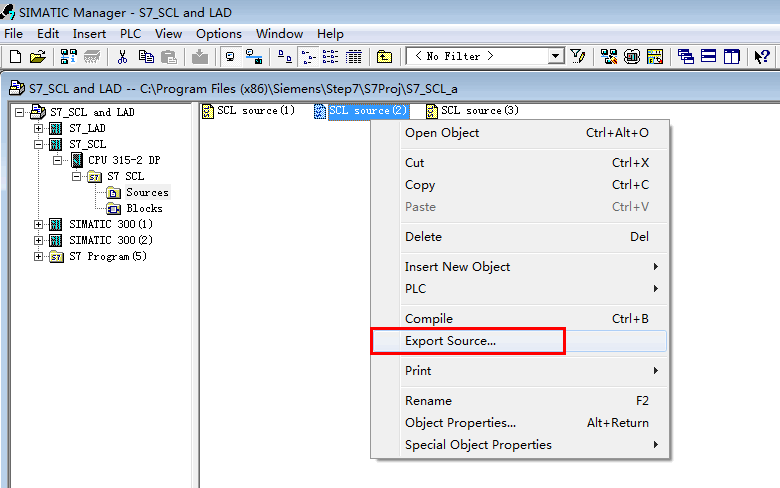
Task: Expand the SIMATIC 300(1) node
Action: pyautogui.click(x=38, y=224)
